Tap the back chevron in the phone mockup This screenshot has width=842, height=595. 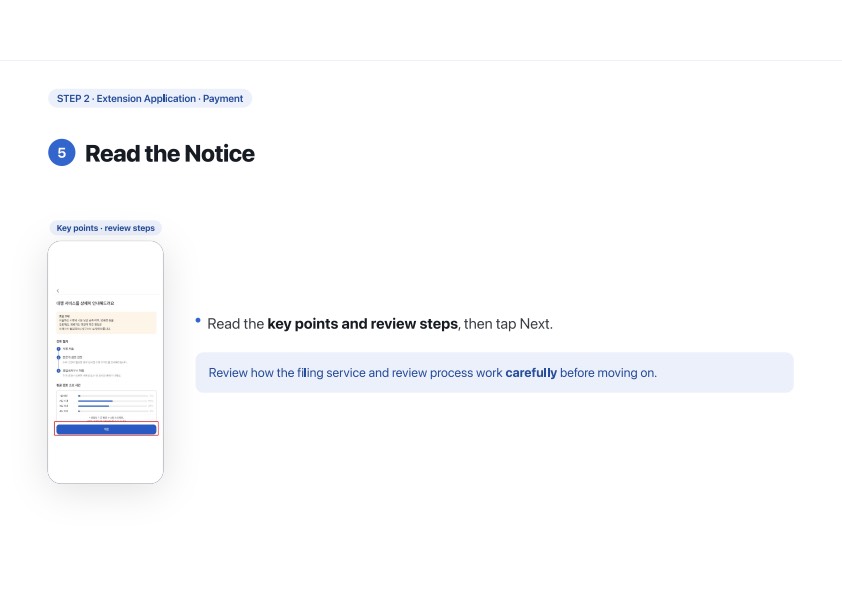click(x=58, y=291)
